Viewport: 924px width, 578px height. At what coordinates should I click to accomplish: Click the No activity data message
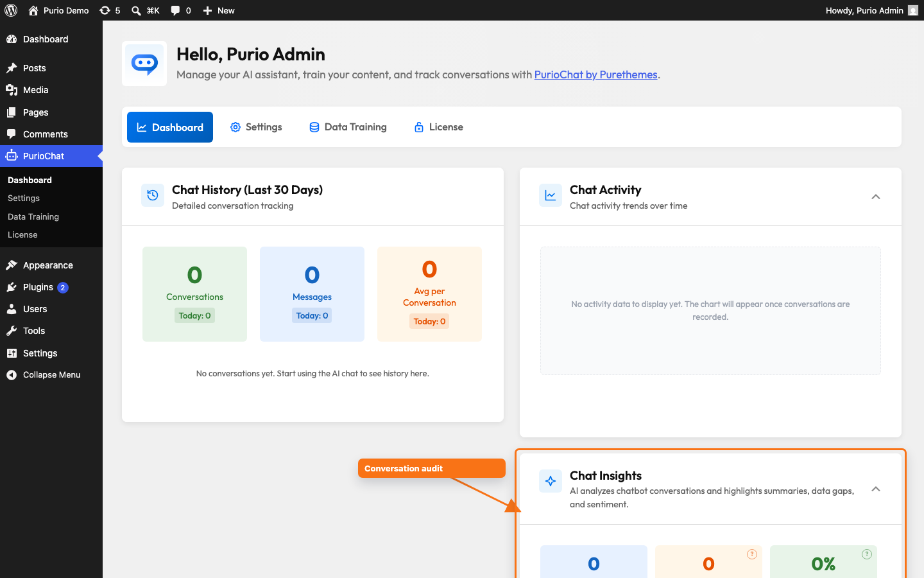pos(710,310)
